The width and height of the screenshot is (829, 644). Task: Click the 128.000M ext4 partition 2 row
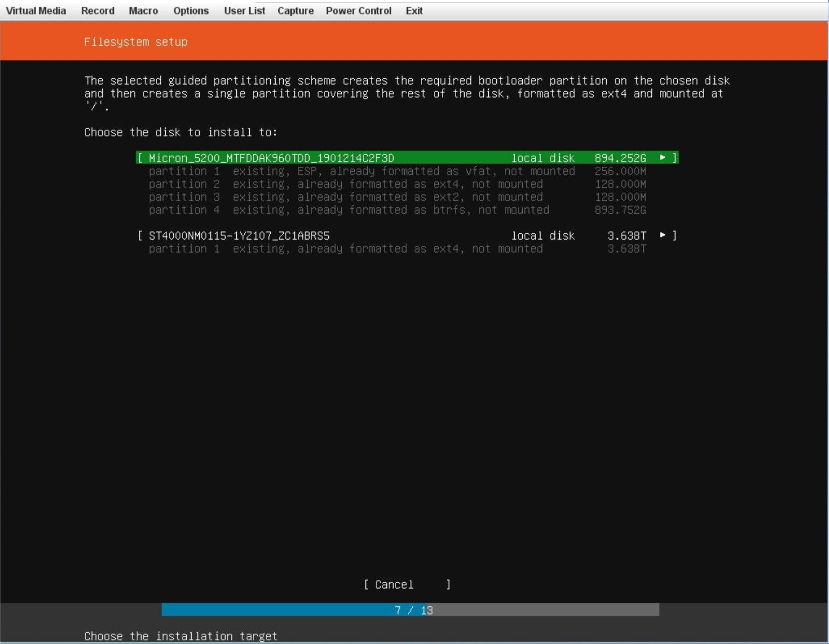(346, 184)
